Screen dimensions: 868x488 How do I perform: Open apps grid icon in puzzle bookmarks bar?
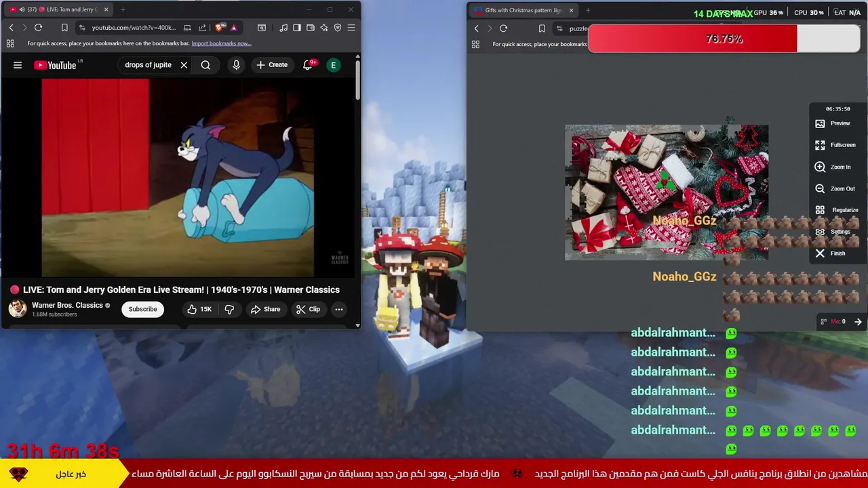(475, 44)
